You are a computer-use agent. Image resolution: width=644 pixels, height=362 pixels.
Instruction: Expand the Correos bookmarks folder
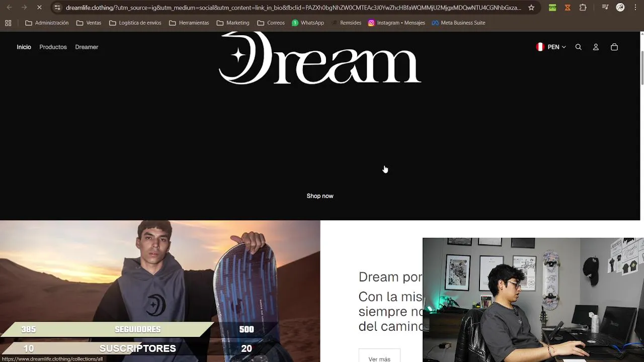(271, 23)
